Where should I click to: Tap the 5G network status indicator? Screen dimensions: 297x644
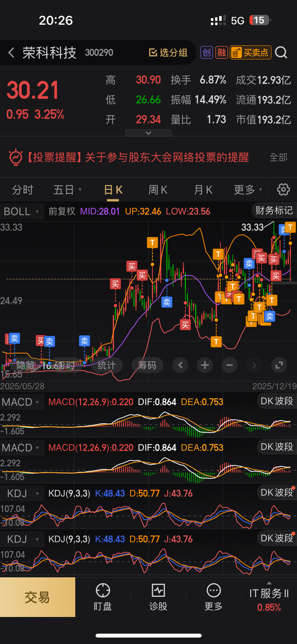pos(237,21)
